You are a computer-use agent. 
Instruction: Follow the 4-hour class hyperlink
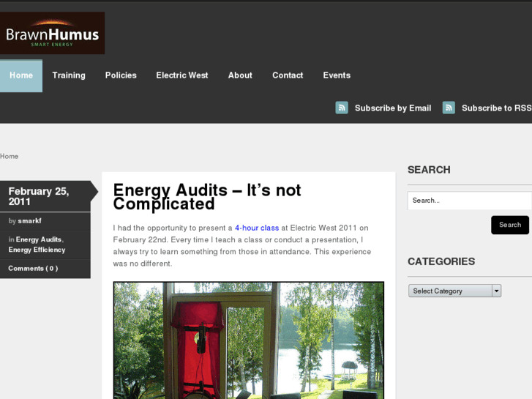[x=257, y=228]
